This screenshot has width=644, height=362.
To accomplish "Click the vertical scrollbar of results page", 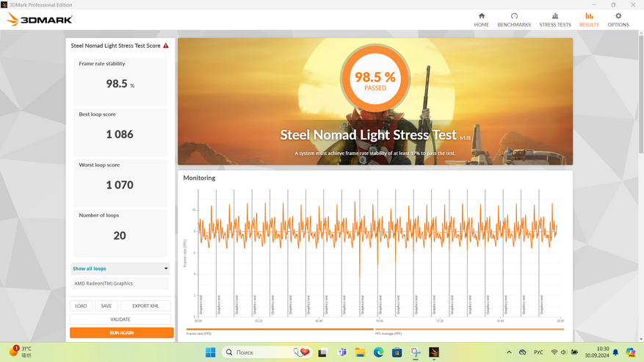I will (x=641, y=95).
